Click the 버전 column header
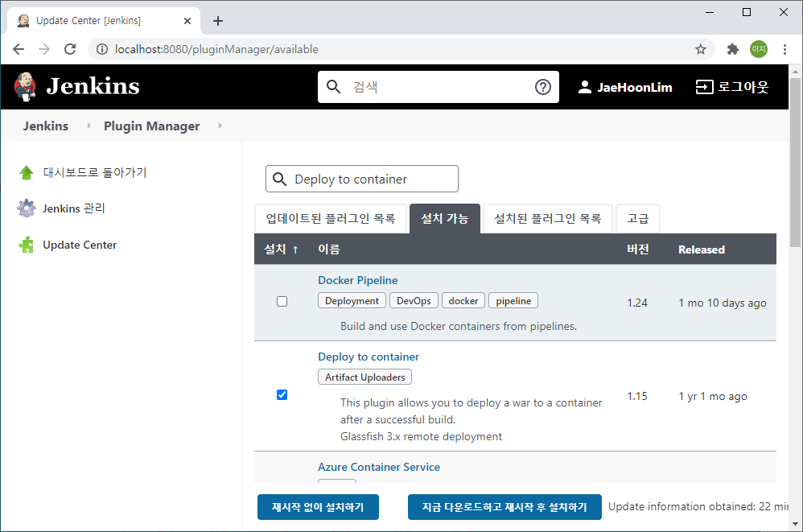Viewport: 803px width, 532px height. point(638,250)
